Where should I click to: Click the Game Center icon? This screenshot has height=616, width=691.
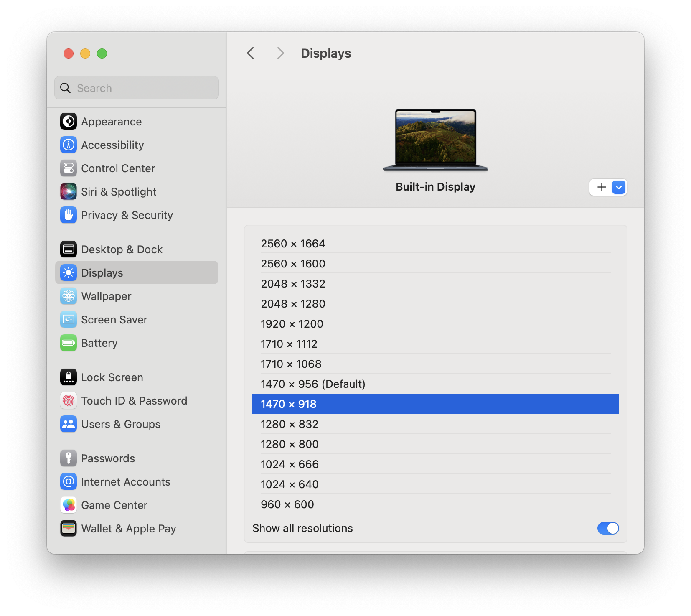(x=69, y=505)
